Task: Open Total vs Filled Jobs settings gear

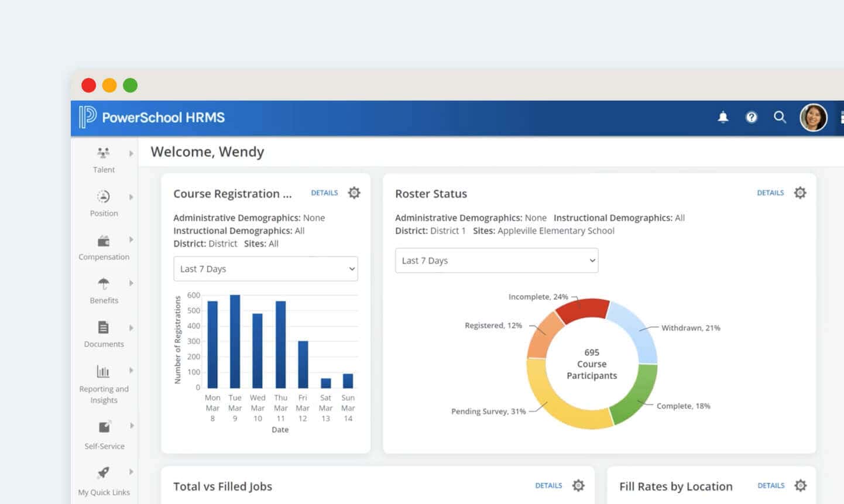Action: [578, 485]
